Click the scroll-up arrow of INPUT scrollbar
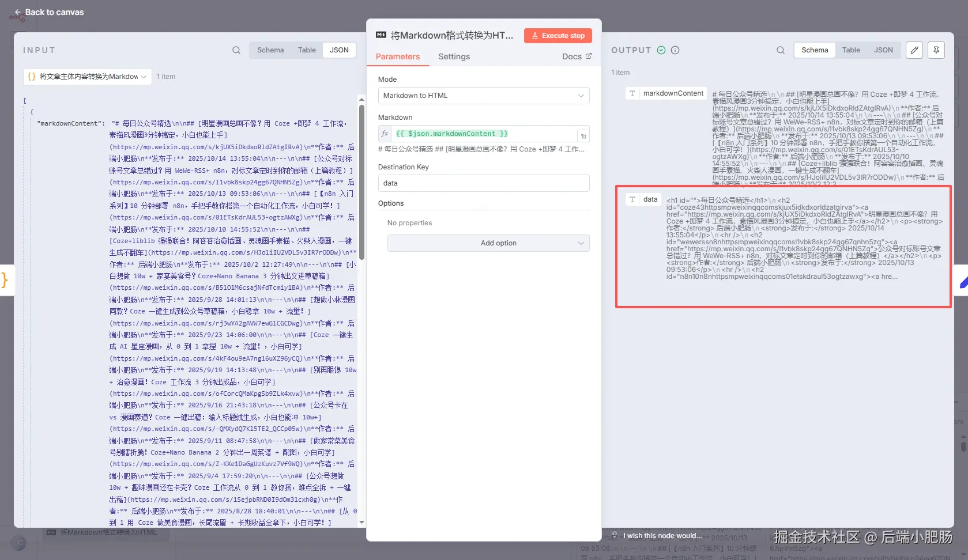The image size is (968, 560). click(361, 99)
